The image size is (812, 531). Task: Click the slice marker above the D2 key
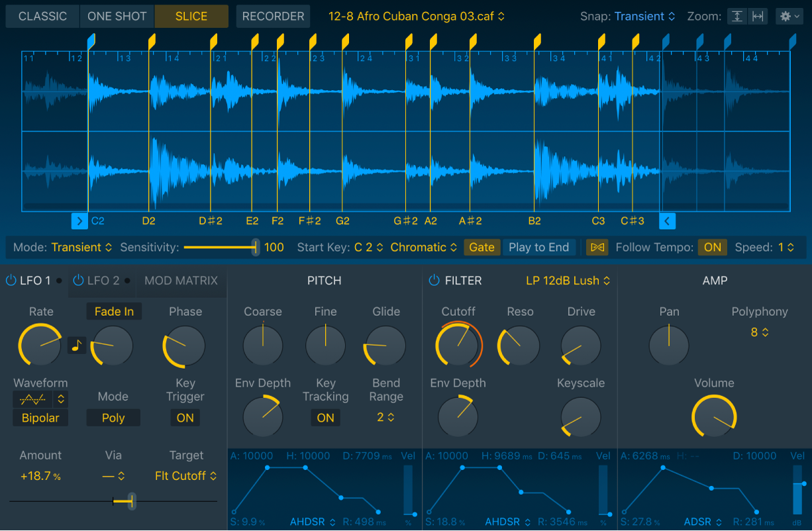pos(151,41)
